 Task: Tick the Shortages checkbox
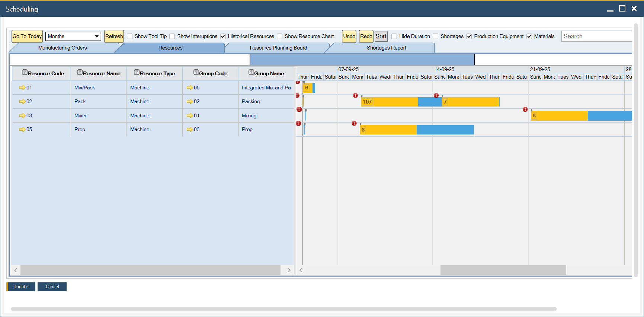(436, 37)
